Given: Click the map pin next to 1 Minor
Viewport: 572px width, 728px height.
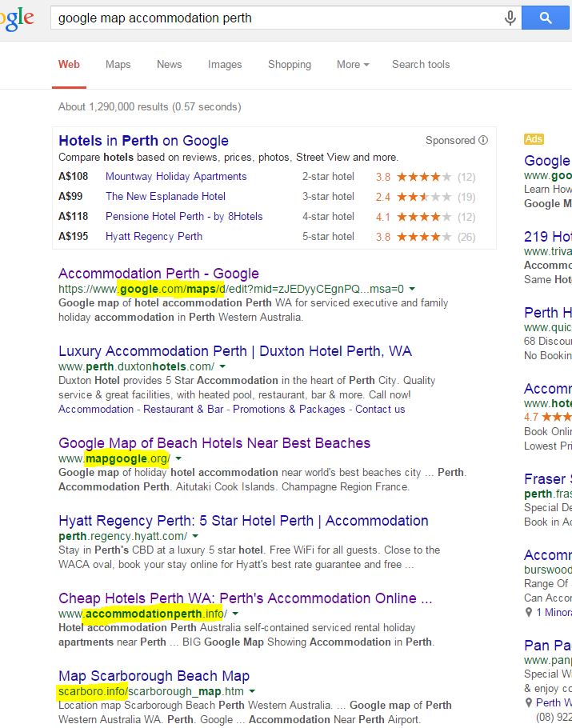Looking at the screenshot, I should [x=528, y=612].
